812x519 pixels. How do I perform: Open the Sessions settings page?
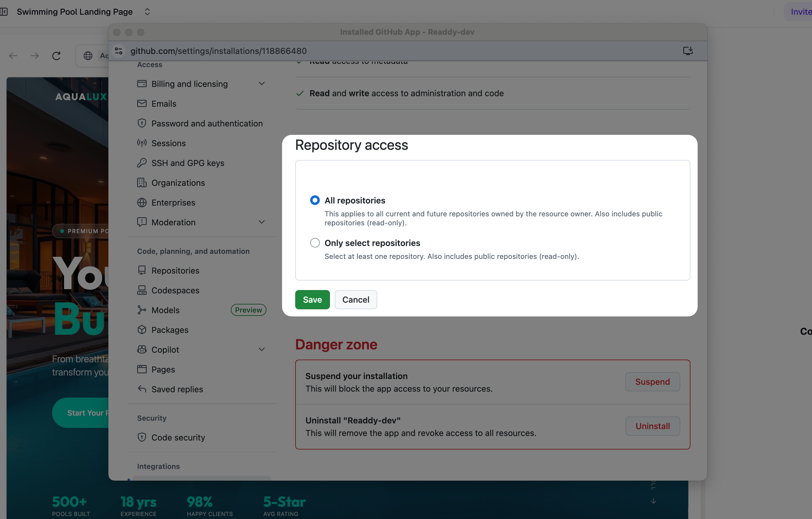click(x=168, y=143)
